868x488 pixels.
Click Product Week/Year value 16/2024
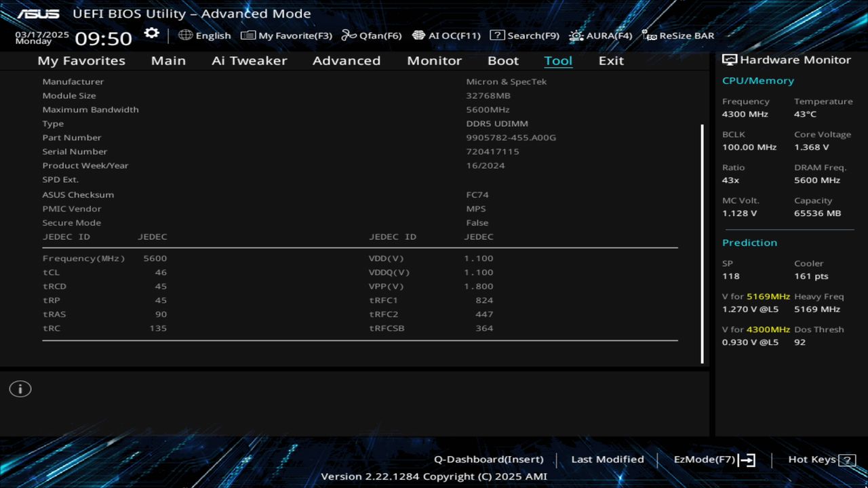485,165
